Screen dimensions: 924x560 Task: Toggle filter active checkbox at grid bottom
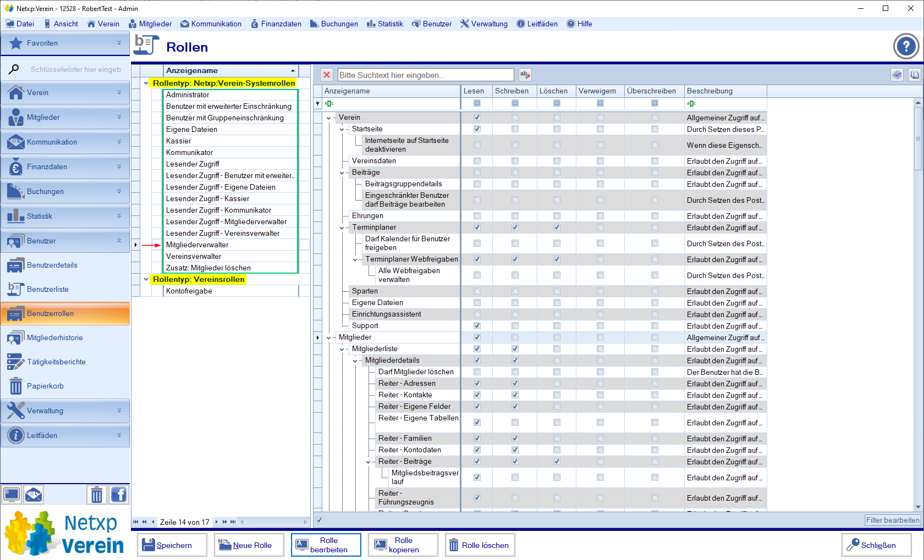(319, 520)
